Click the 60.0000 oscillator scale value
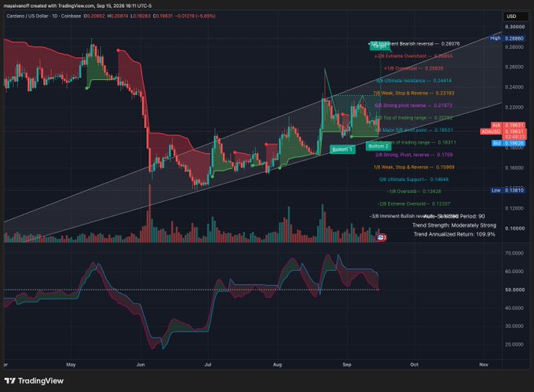Viewport: 534px width, 392px height. [x=514, y=272]
